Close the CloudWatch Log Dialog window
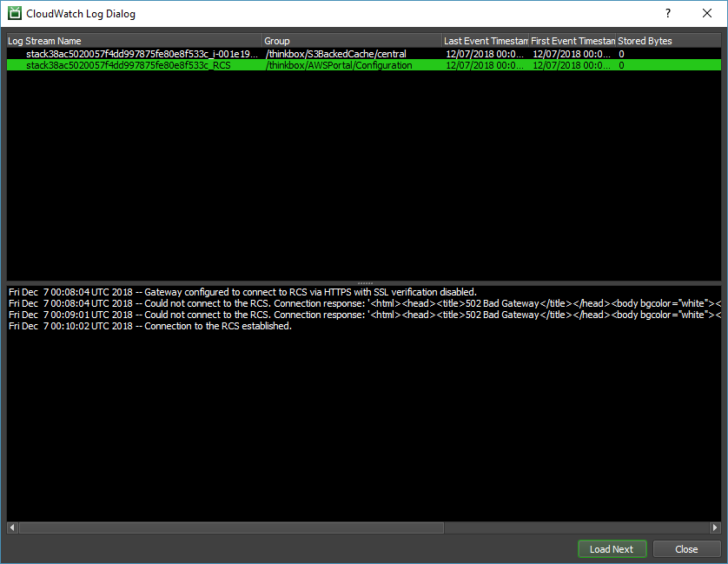 click(x=706, y=14)
